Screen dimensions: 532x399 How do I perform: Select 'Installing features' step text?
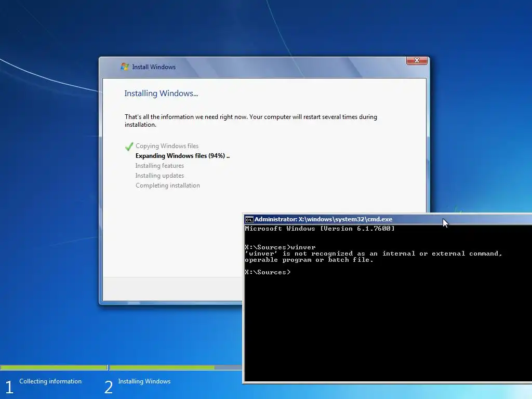click(159, 166)
